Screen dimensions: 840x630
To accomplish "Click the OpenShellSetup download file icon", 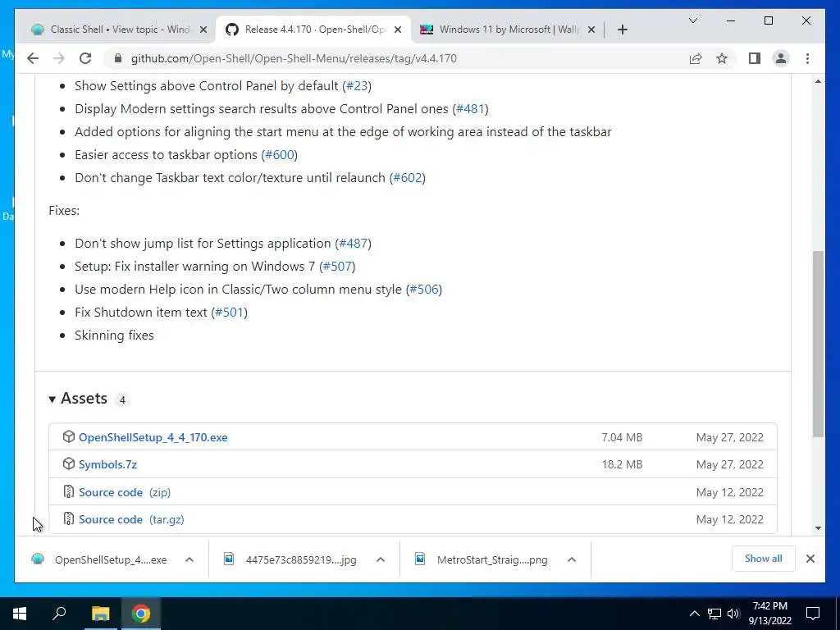I will (x=38, y=559).
